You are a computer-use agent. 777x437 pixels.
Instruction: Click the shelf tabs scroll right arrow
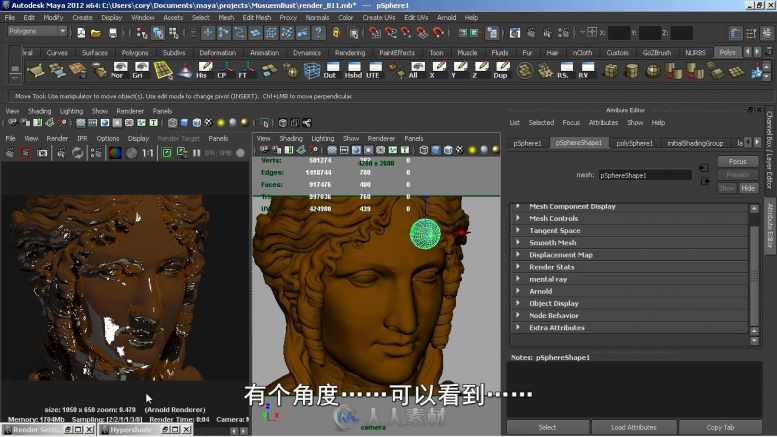(757, 52)
